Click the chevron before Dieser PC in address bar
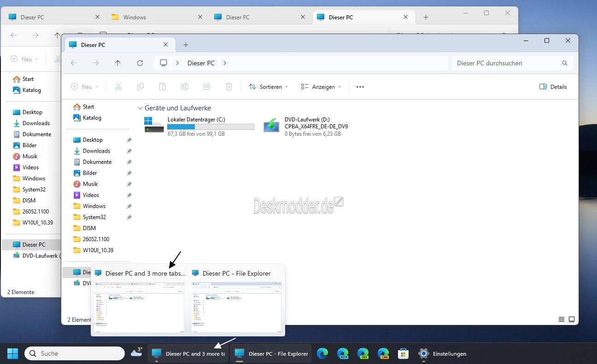Viewport: 597px width, 364px height. 177,63
